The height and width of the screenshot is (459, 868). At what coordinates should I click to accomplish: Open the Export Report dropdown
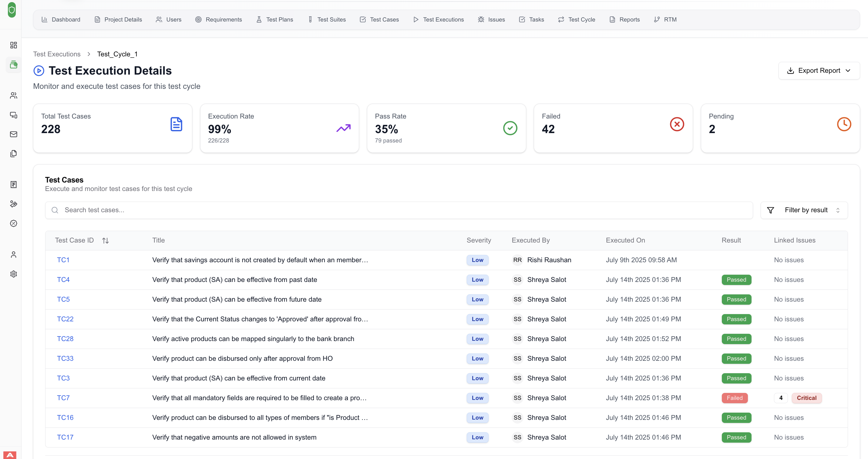click(819, 71)
